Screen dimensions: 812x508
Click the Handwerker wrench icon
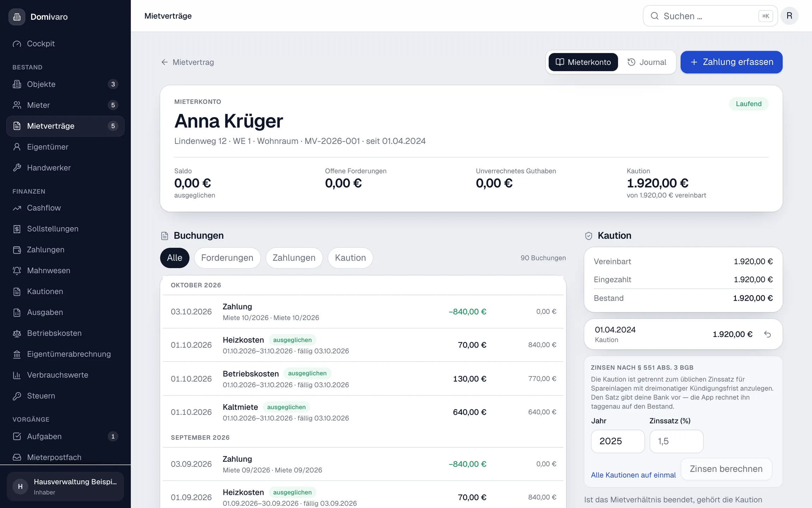point(17,168)
